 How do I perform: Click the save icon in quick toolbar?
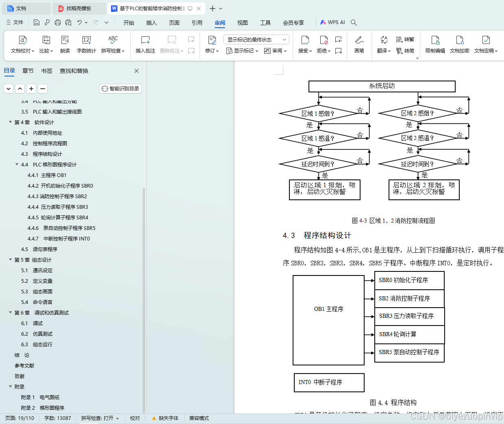click(x=37, y=22)
